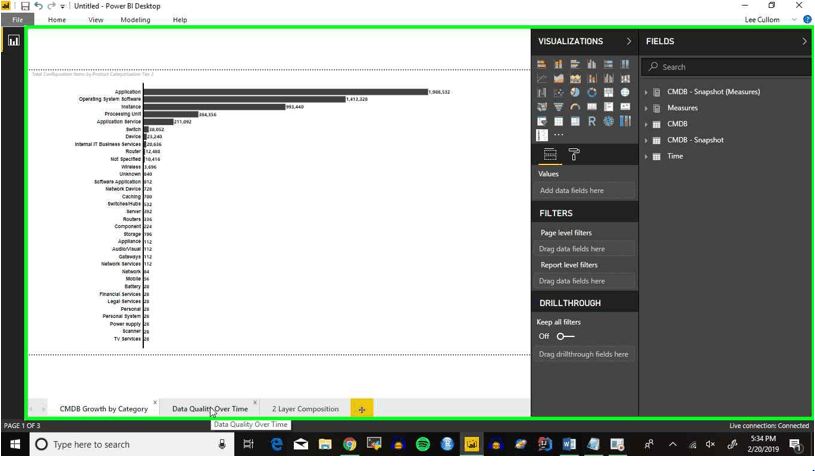Select CMDB Growth by Category page tab
This screenshot has height=471, width=815.
tap(103, 409)
